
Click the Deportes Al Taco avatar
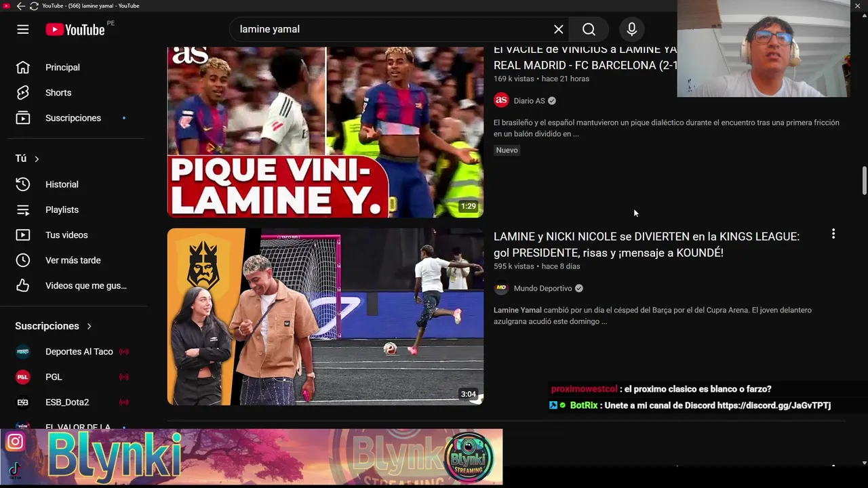23,352
